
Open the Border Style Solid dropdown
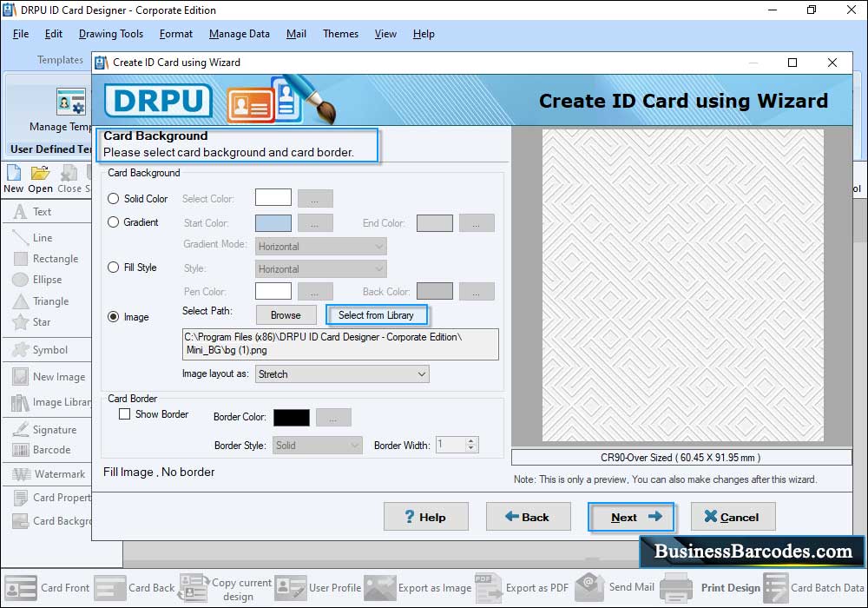tap(317, 446)
